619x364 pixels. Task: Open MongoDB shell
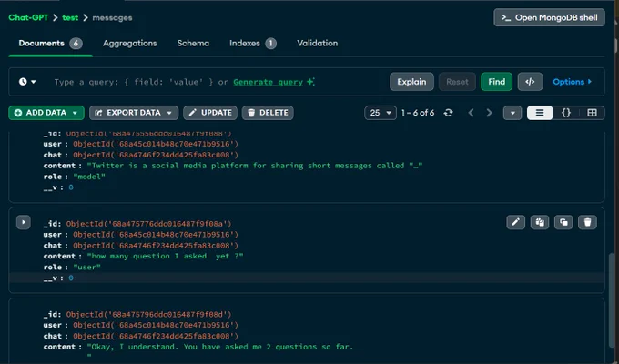(x=549, y=18)
